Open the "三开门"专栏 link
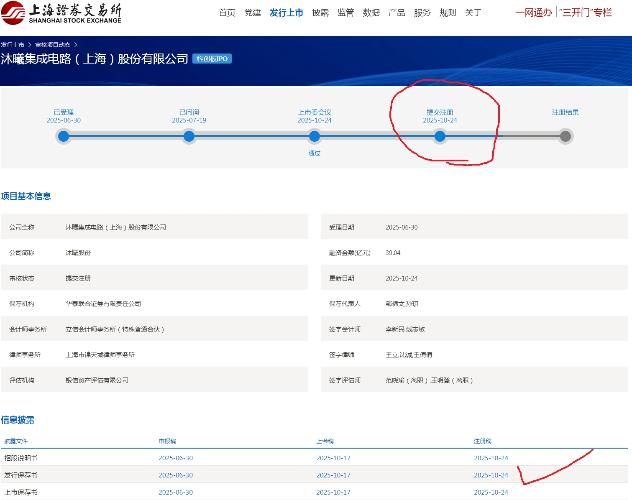 [x=586, y=12]
